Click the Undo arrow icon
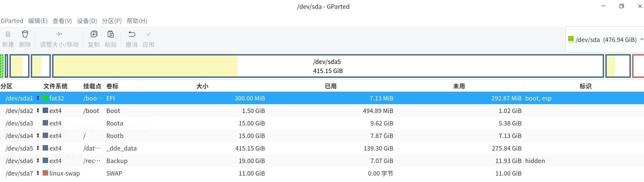The width and height of the screenshot is (644, 182). tap(132, 34)
